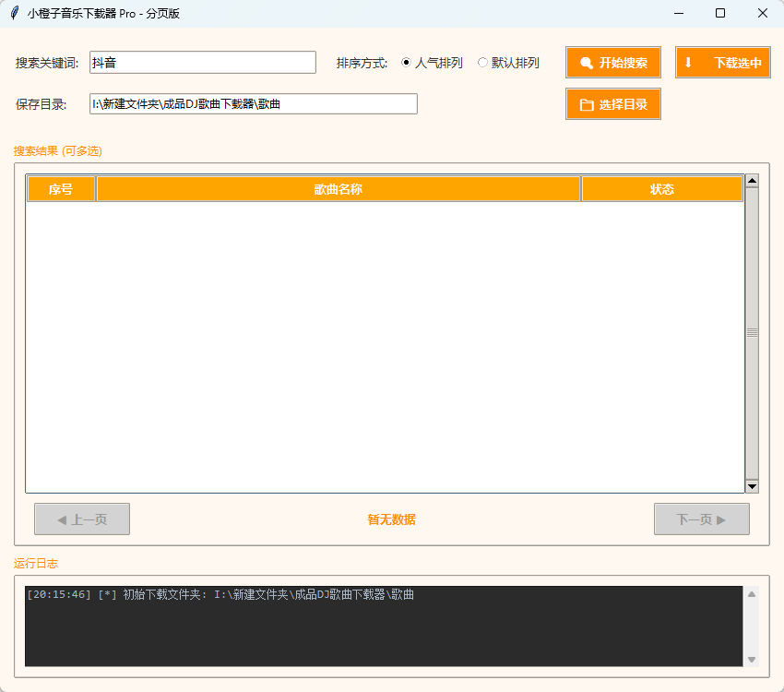The height and width of the screenshot is (692, 784).
Task: Click the 搜索结果 (可多选) section label
Action: (x=58, y=151)
